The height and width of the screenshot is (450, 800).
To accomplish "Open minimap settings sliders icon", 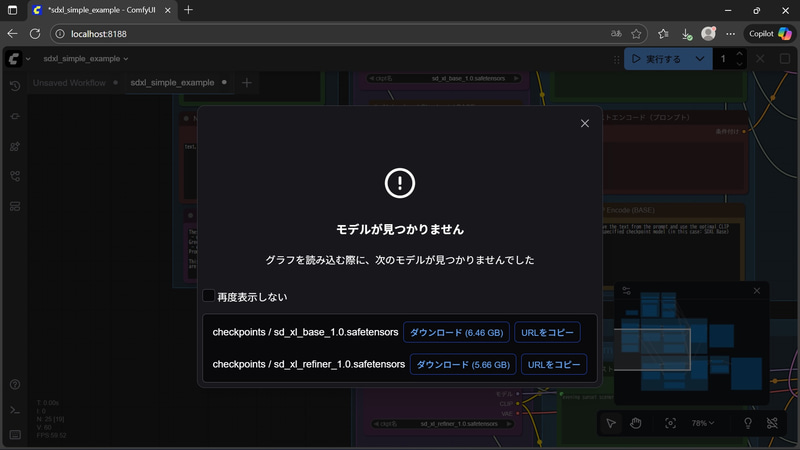I will pyautogui.click(x=627, y=291).
